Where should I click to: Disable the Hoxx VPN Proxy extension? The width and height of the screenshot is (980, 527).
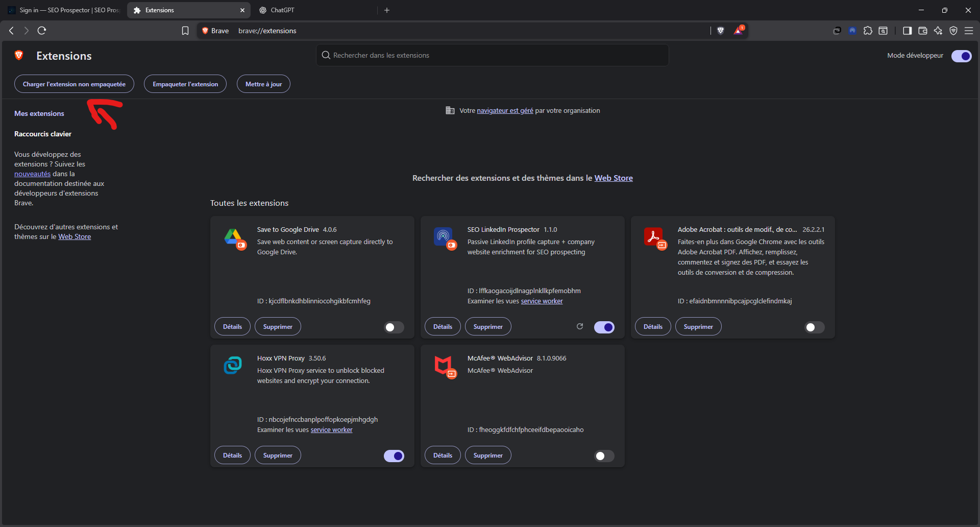[x=394, y=456]
